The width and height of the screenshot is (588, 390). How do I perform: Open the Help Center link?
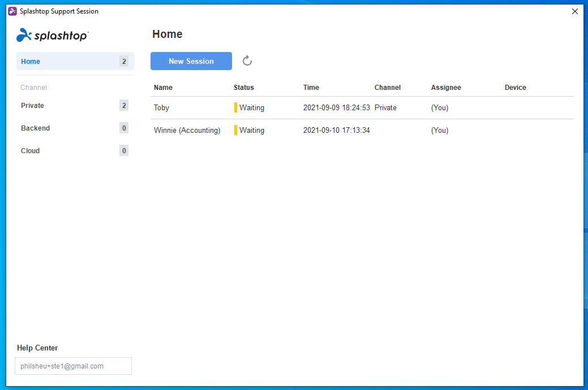(x=37, y=348)
